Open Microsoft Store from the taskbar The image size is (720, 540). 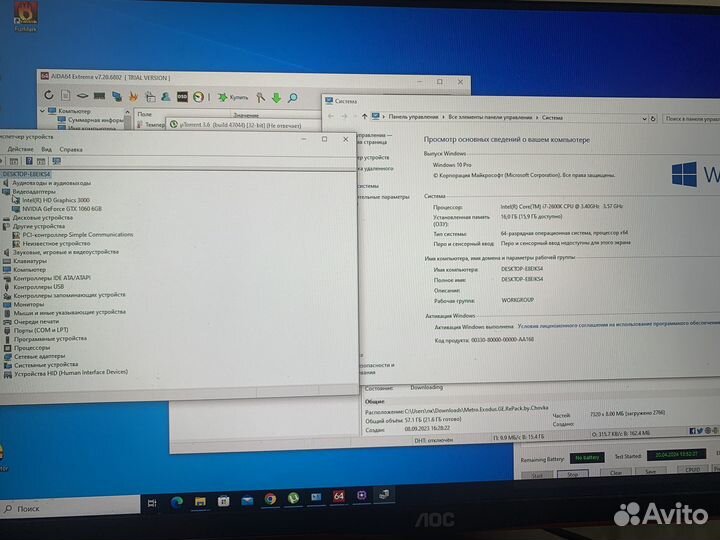coord(224,501)
